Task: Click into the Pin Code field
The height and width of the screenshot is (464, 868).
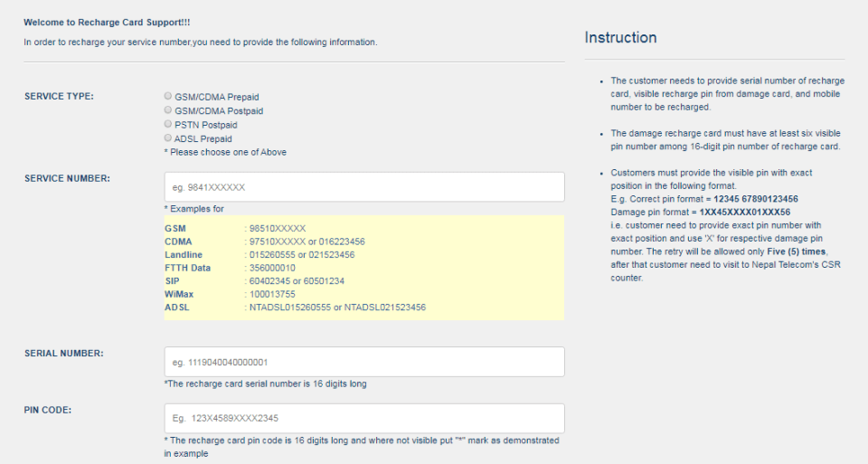Action: 364,418
